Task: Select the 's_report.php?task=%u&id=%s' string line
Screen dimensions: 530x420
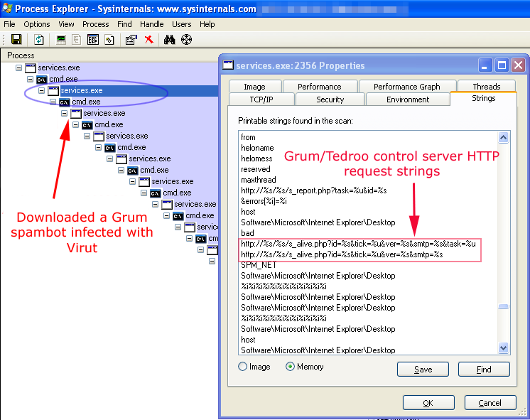Action: pos(314,190)
